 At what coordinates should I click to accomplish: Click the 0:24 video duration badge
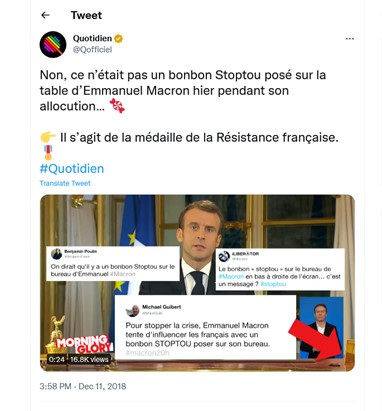coord(56,359)
